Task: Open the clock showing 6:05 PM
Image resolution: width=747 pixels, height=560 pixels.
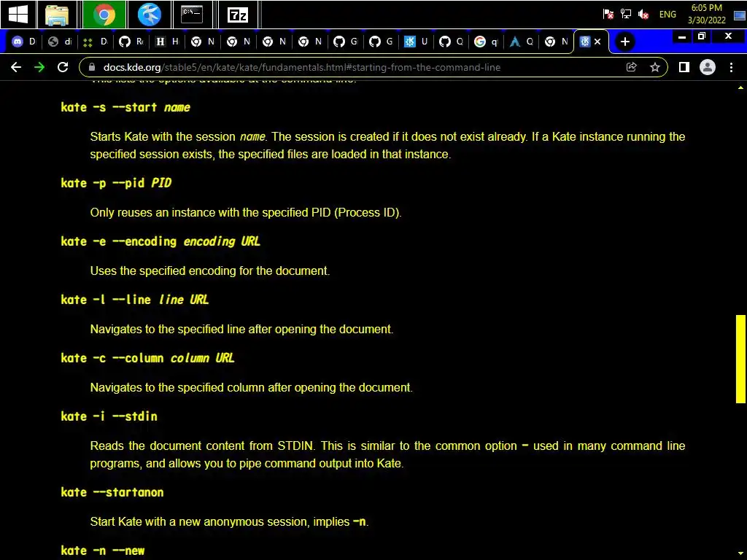Action: 706,14
